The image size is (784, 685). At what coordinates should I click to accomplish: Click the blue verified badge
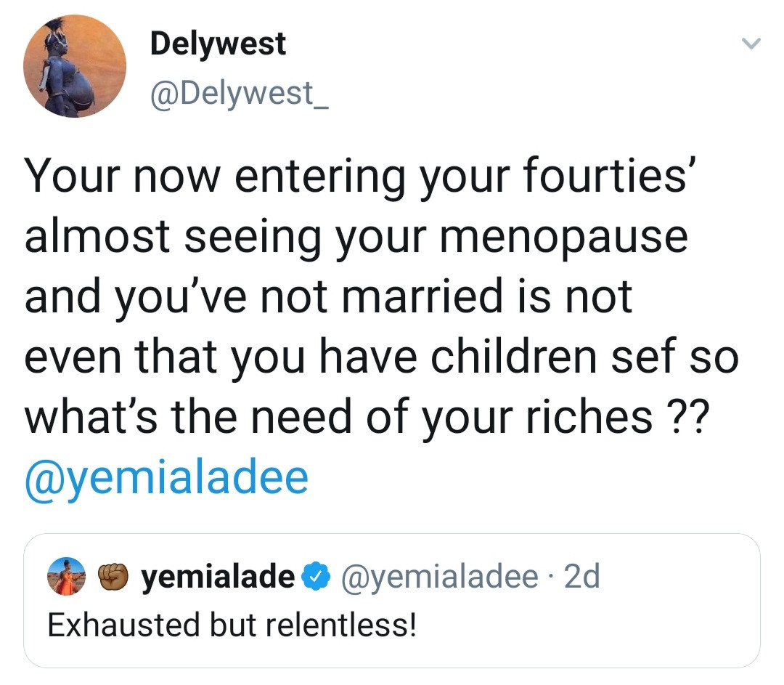click(x=313, y=577)
